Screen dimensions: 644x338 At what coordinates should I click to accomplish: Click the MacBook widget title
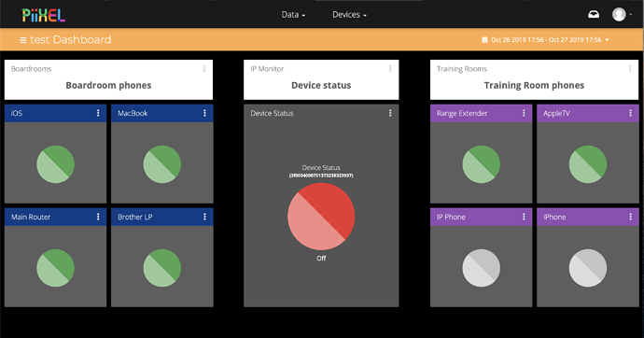pos(133,113)
